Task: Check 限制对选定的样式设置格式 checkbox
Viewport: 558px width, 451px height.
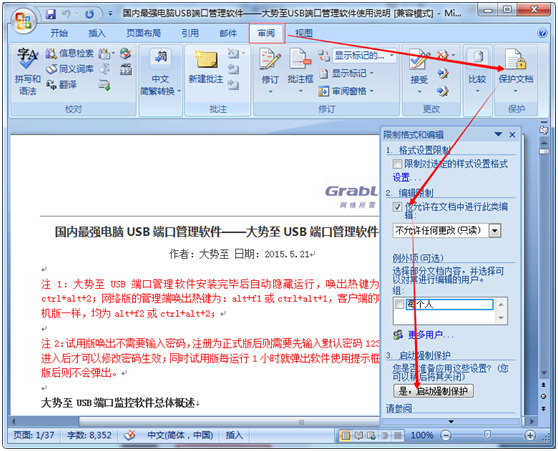Action: tap(397, 164)
